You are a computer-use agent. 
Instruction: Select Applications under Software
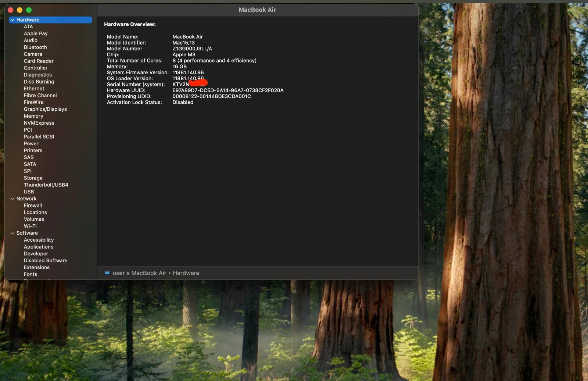(39, 247)
